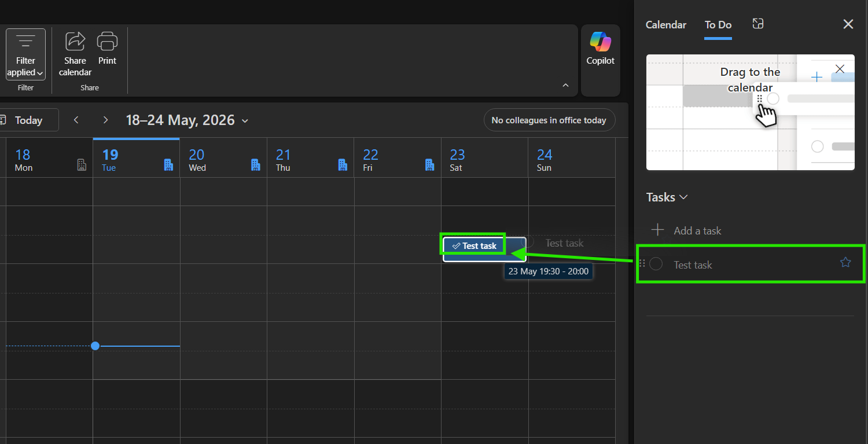Click the Test task title in the To Do list
Viewport: 868px width, 444px height.
693,265
